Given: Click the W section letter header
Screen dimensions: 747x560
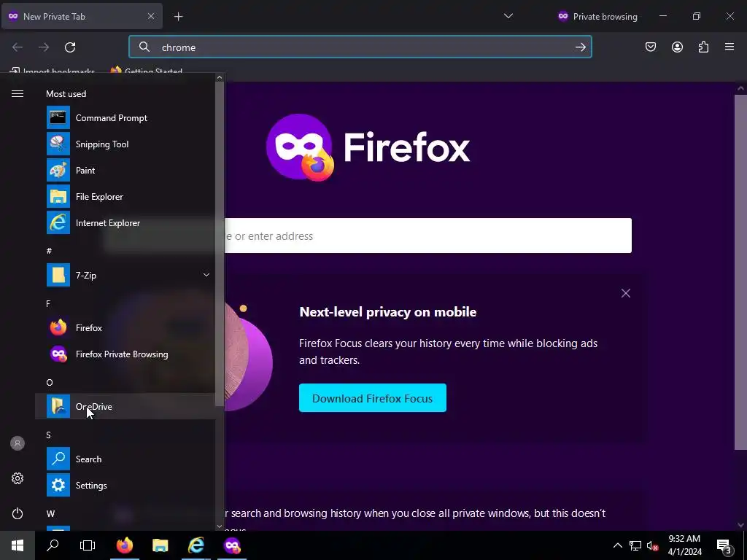Looking at the screenshot, I should pyautogui.click(x=50, y=513).
